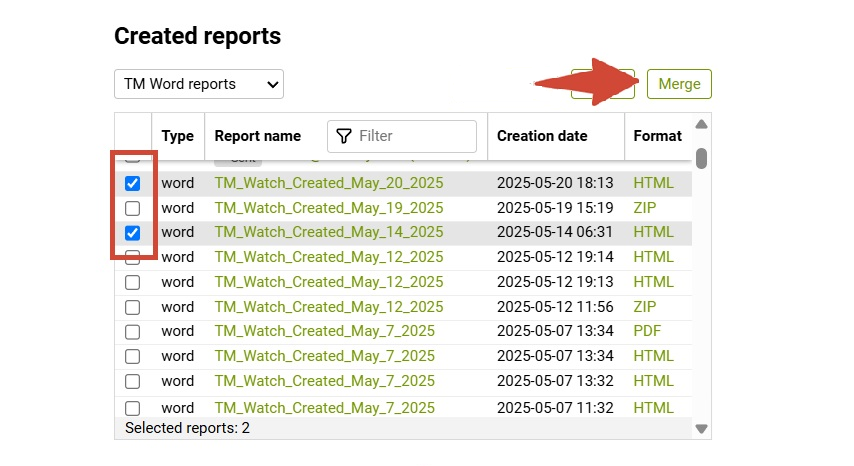This screenshot has height=466, width=854.
Task: Click the date 2025-05-12 19:14
Action: 555,257
